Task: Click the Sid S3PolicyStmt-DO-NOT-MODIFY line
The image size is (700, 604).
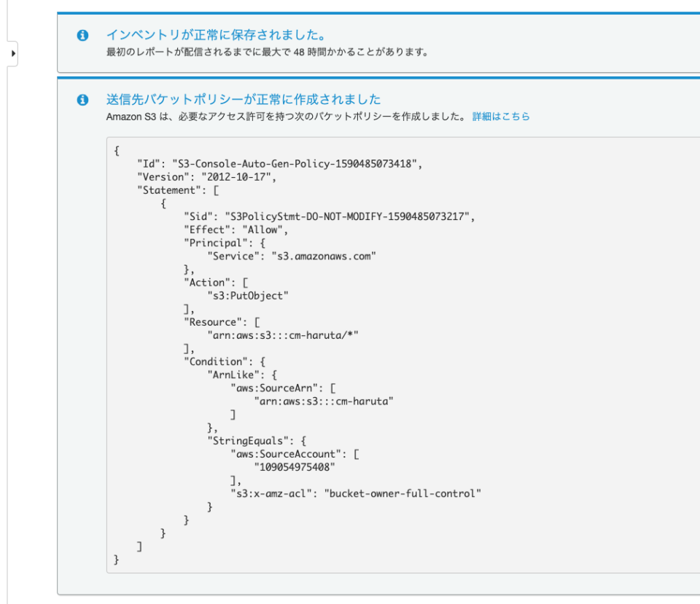Action: pyautogui.click(x=330, y=216)
